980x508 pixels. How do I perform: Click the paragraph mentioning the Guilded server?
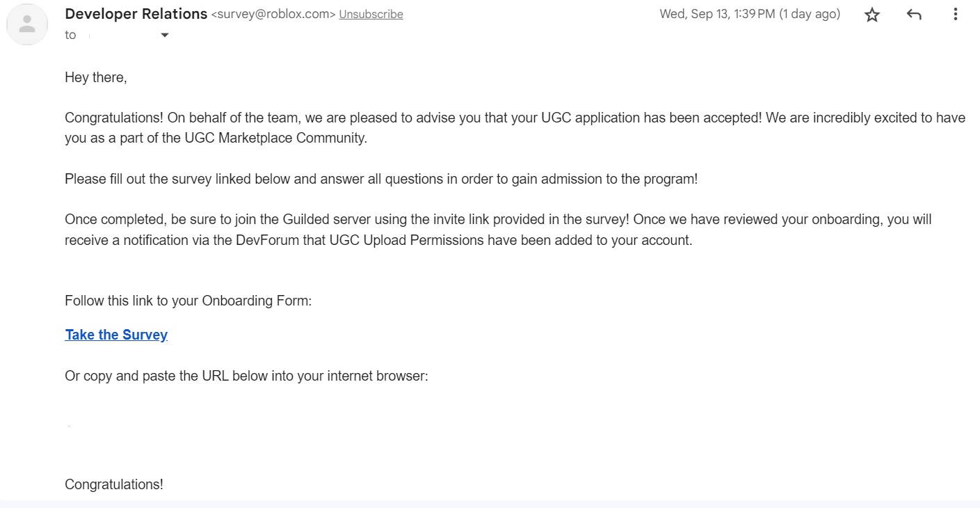coord(497,220)
